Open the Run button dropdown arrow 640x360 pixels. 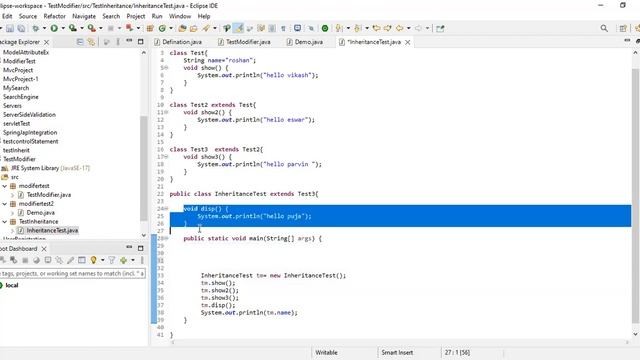(x=63, y=28)
